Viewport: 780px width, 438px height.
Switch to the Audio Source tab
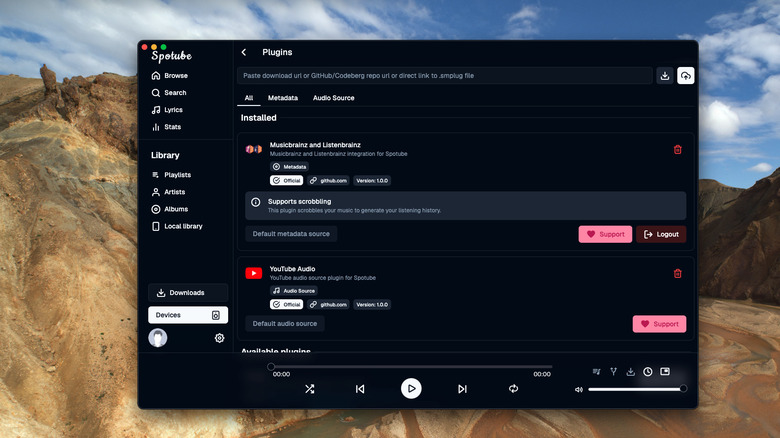[333, 98]
